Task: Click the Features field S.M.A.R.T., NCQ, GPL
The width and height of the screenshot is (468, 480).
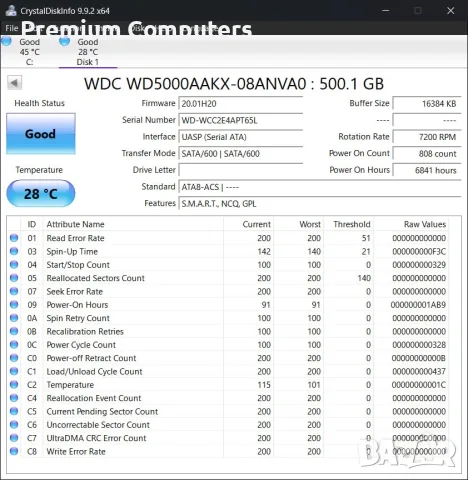Action: point(320,204)
